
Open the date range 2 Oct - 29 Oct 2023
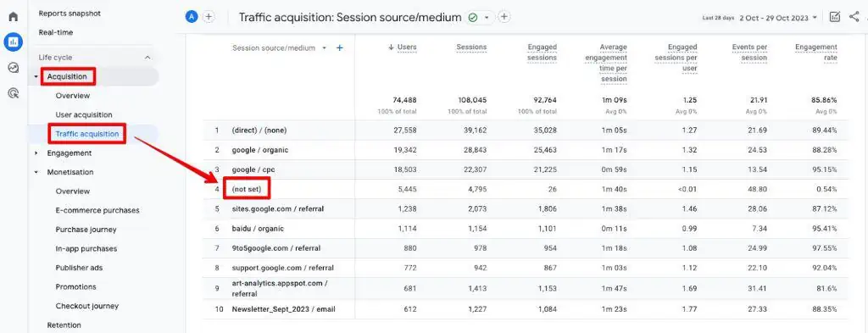778,18
